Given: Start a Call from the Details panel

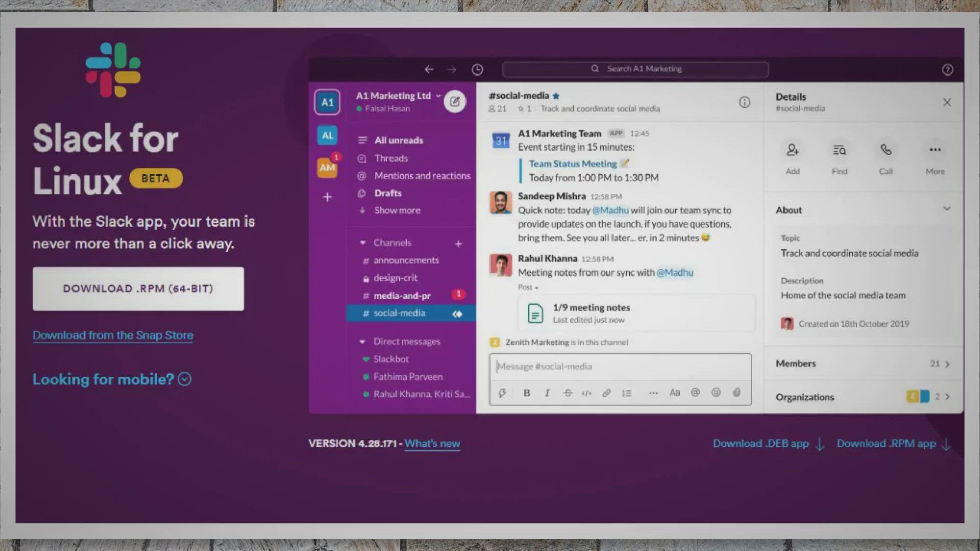Looking at the screenshot, I should [x=886, y=151].
